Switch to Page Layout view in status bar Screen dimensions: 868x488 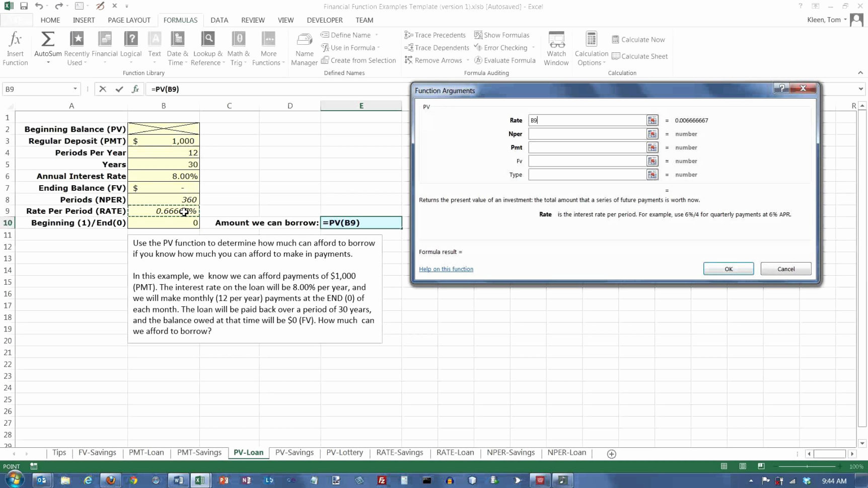point(743,466)
